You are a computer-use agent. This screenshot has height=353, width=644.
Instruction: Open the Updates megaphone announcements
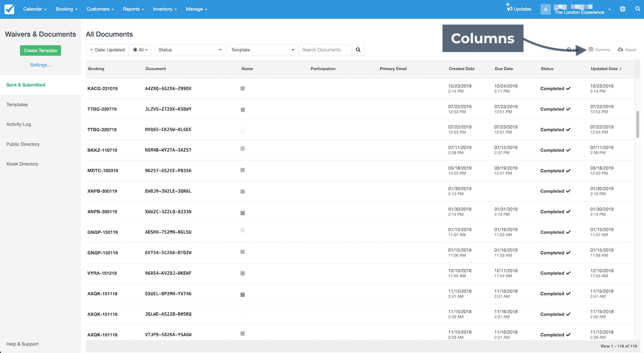(x=519, y=9)
